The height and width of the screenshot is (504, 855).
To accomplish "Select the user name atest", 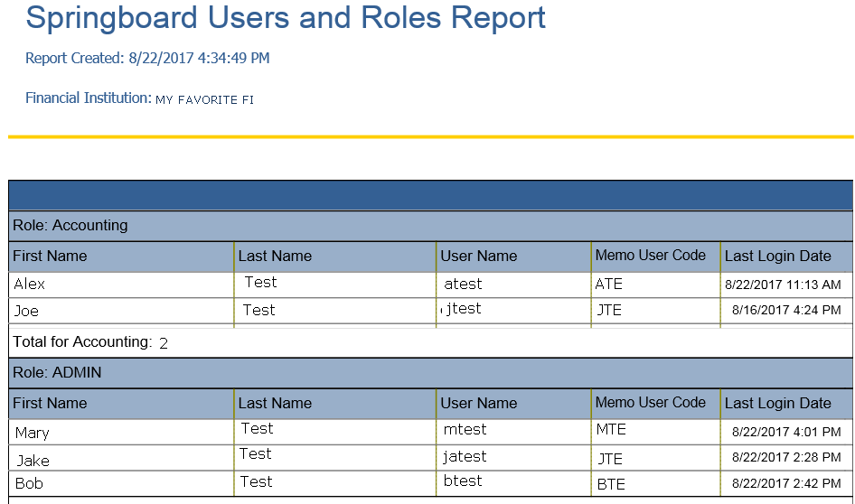I will coord(463,284).
